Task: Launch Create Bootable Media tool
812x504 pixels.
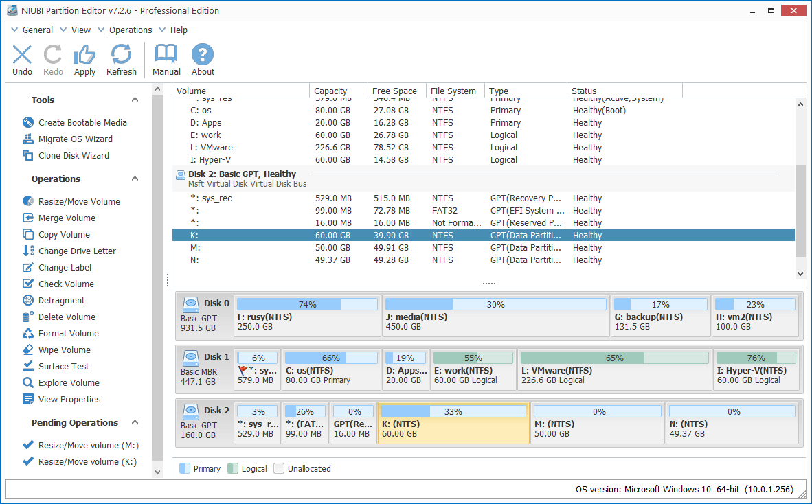Action: 82,122
